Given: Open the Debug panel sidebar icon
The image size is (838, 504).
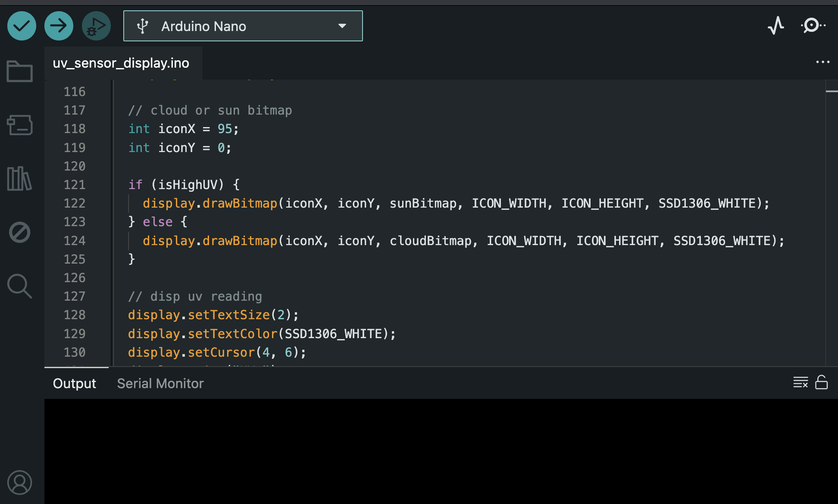Looking at the screenshot, I should pyautogui.click(x=20, y=232).
